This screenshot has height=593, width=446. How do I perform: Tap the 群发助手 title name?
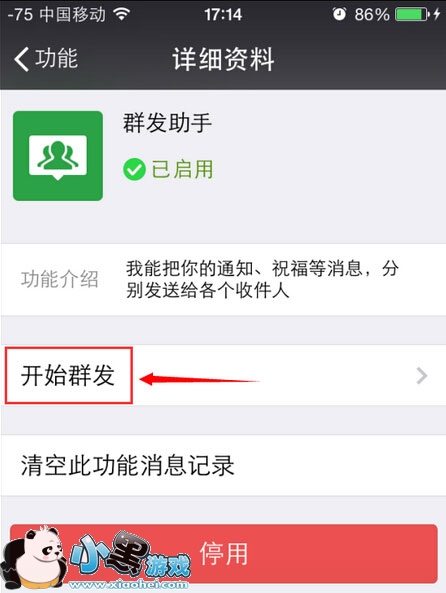point(167,123)
